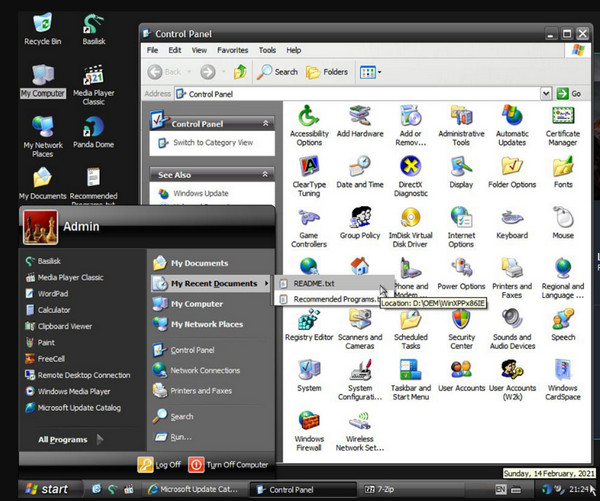
Task: Open Windows Firewall applet
Action: [309, 431]
